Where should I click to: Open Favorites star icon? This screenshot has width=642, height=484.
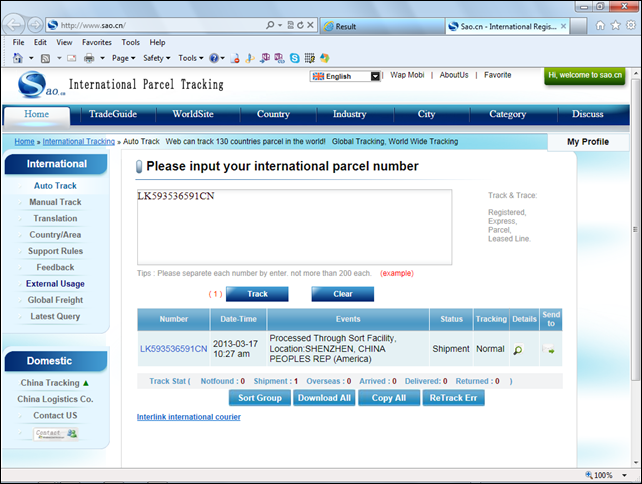pyautogui.click(x=615, y=25)
